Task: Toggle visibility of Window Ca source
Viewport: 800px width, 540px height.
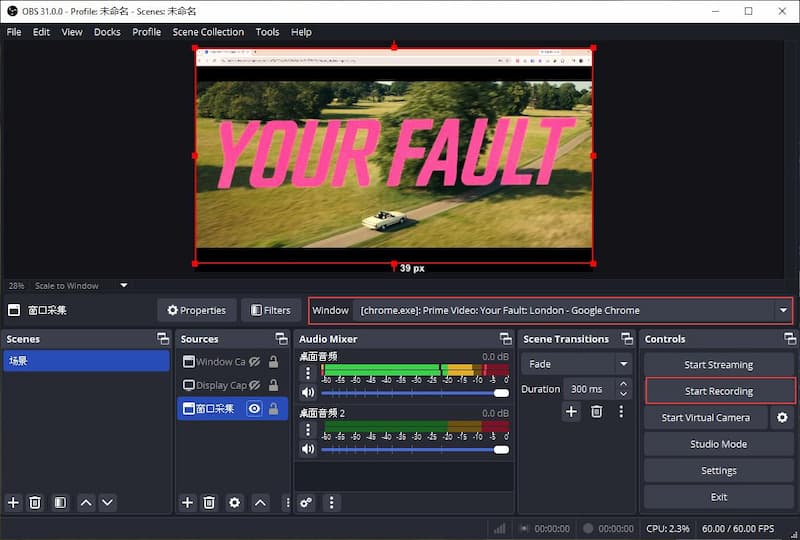Action: pyautogui.click(x=255, y=362)
